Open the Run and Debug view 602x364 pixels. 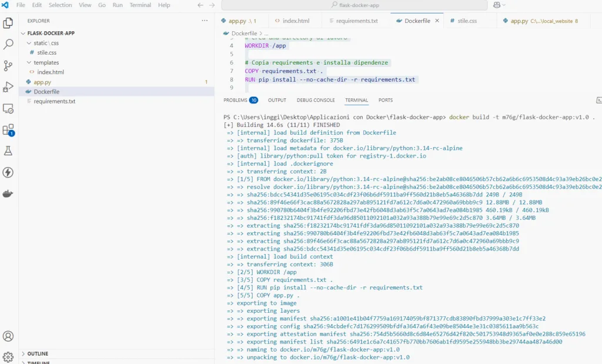pos(8,87)
